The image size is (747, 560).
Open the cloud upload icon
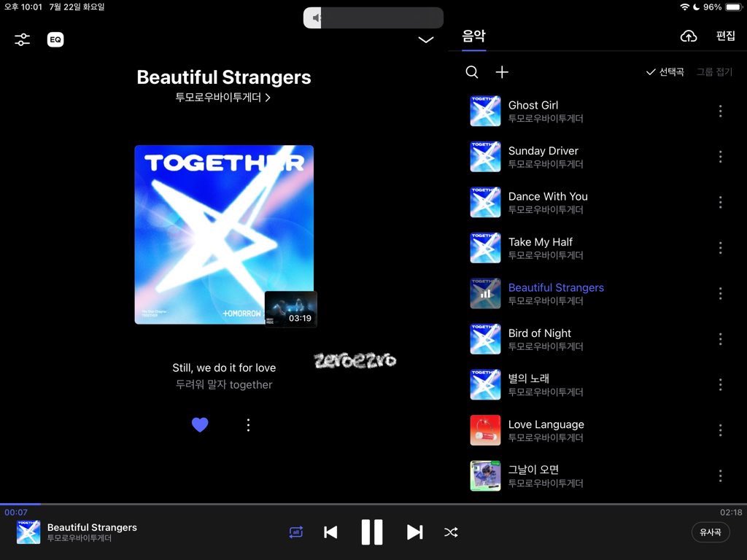(x=689, y=36)
